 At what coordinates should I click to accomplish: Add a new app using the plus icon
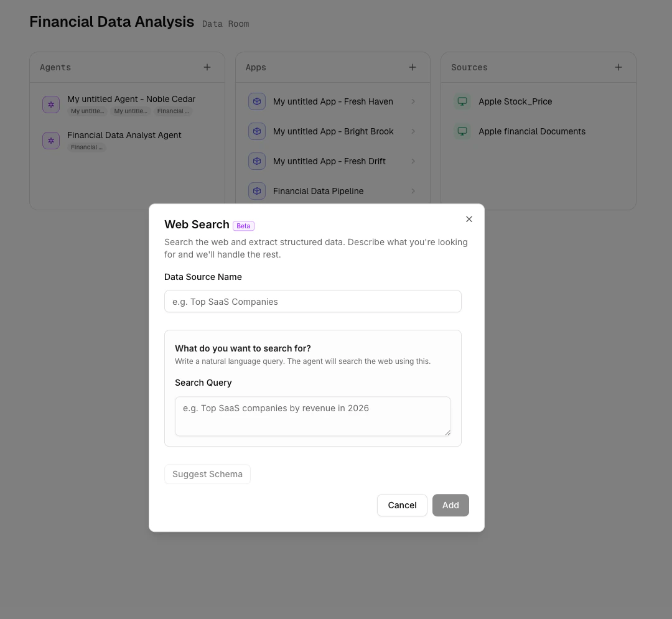point(412,67)
